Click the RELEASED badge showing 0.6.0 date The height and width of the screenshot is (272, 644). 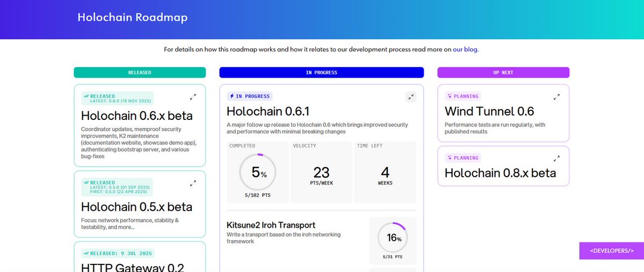[x=118, y=98]
